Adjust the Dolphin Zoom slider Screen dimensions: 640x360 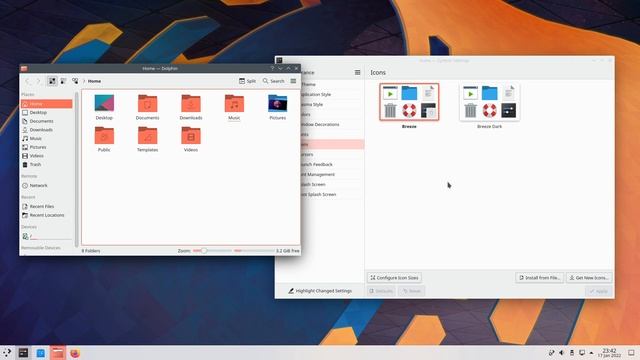(x=212, y=251)
